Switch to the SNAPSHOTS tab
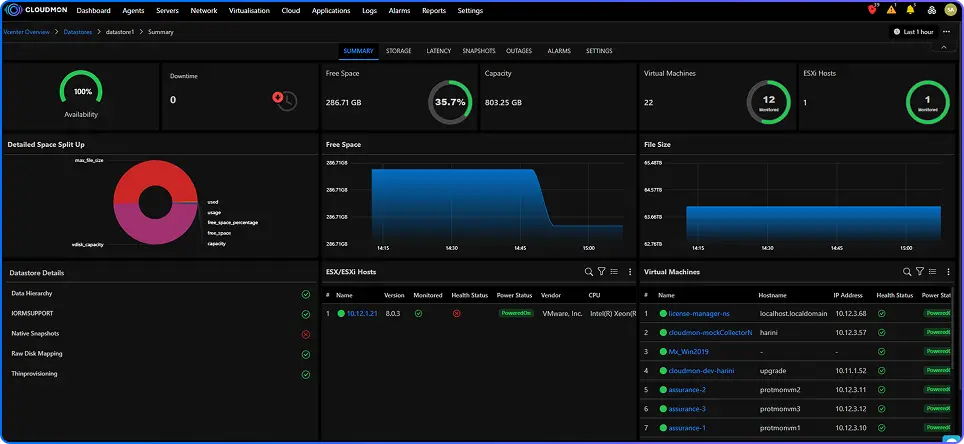 coord(479,51)
